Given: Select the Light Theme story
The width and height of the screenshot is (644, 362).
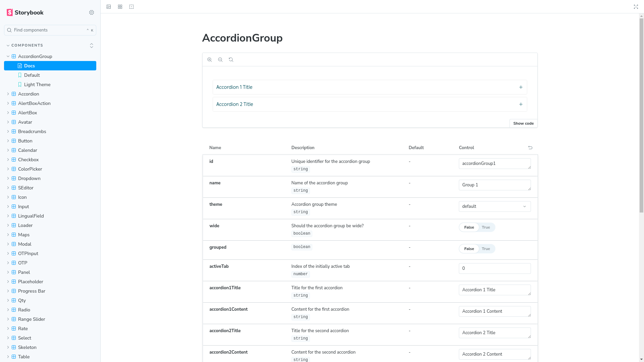Looking at the screenshot, I should point(50,84).
